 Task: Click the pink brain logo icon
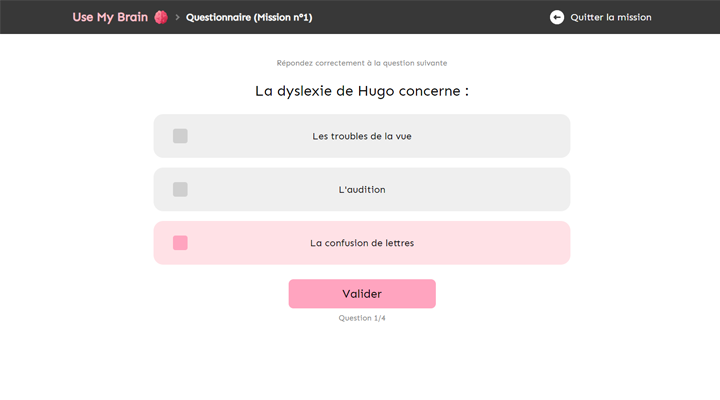coord(161,17)
